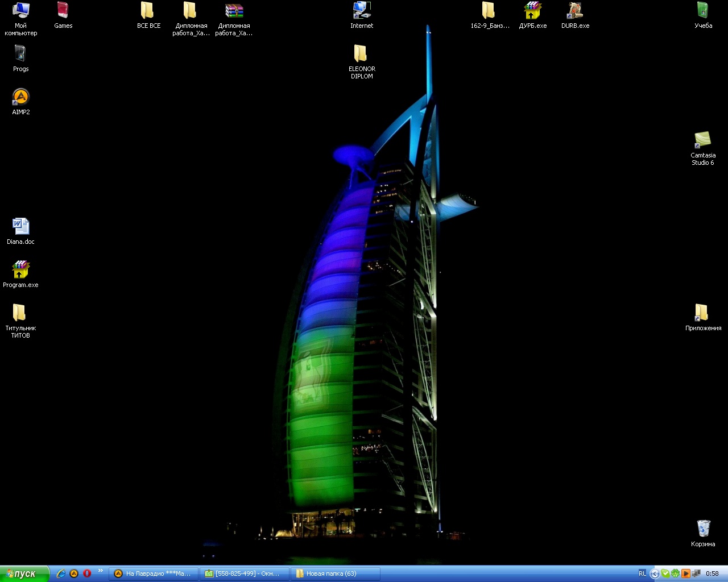
Task: Open the Skype icon in the tray
Action: pos(665,573)
